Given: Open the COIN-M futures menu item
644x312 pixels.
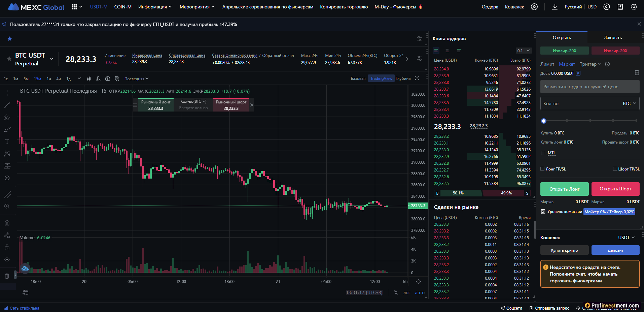Looking at the screenshot, I should [x=123, y=7].
